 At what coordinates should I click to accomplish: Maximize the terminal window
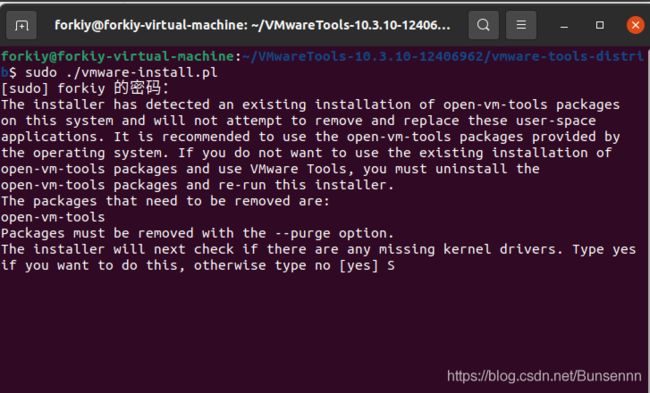tap(599, 25)
